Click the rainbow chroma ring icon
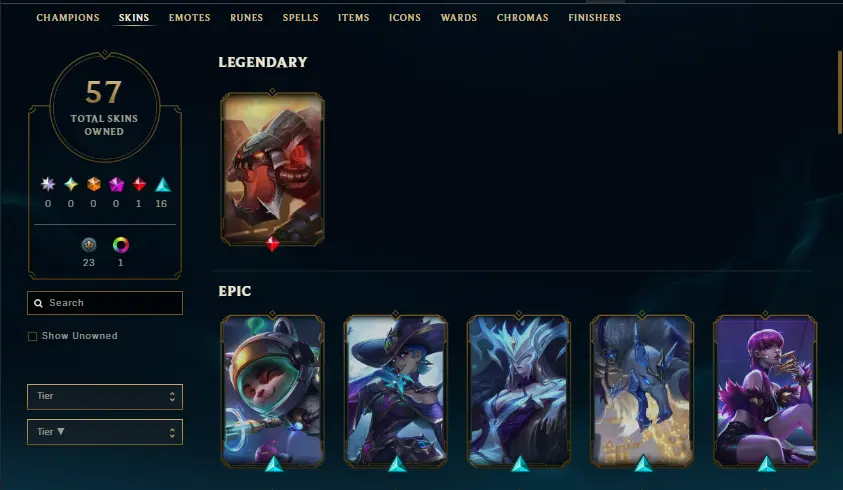The height and width of the screenshot is (490, 843). [120, 245]
